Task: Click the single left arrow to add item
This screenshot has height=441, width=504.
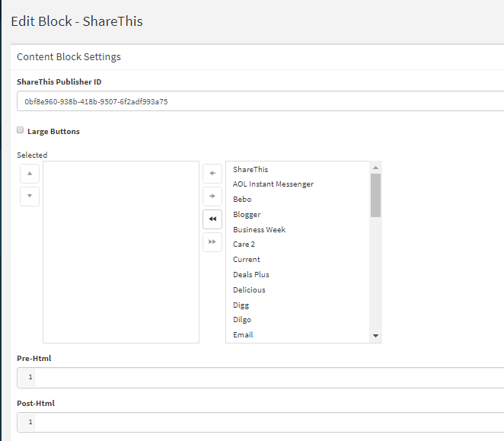Action: (x=212, y=174)
